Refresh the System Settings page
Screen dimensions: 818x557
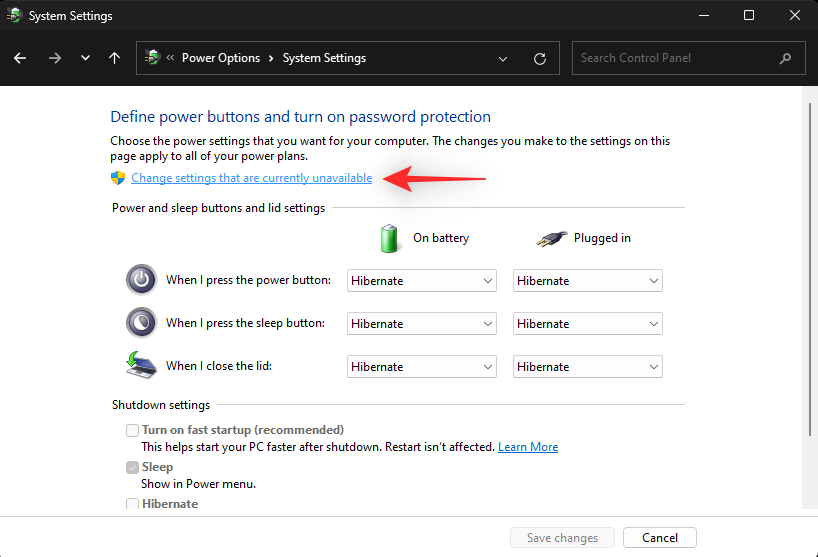[540, 58]
